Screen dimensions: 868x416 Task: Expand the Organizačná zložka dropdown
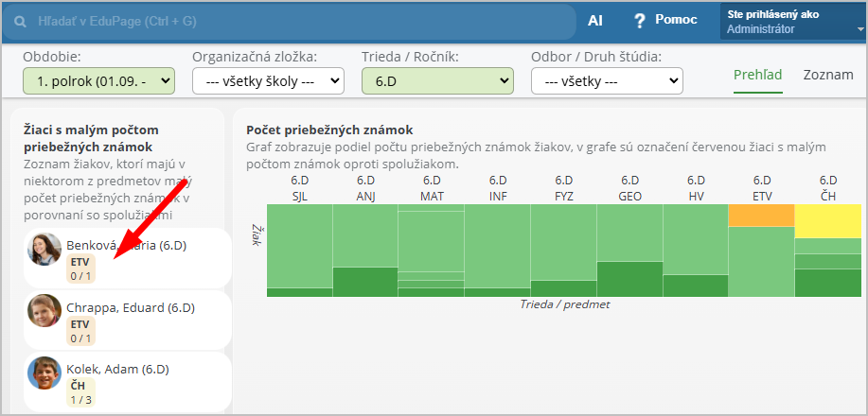[x=268, y=81]
